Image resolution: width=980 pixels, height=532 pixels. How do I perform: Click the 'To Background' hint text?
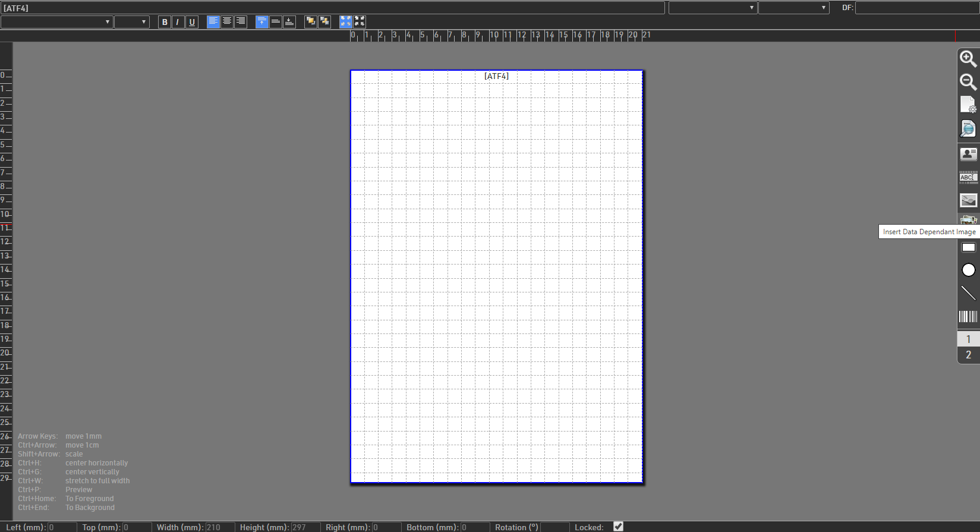tap(90, 508)
